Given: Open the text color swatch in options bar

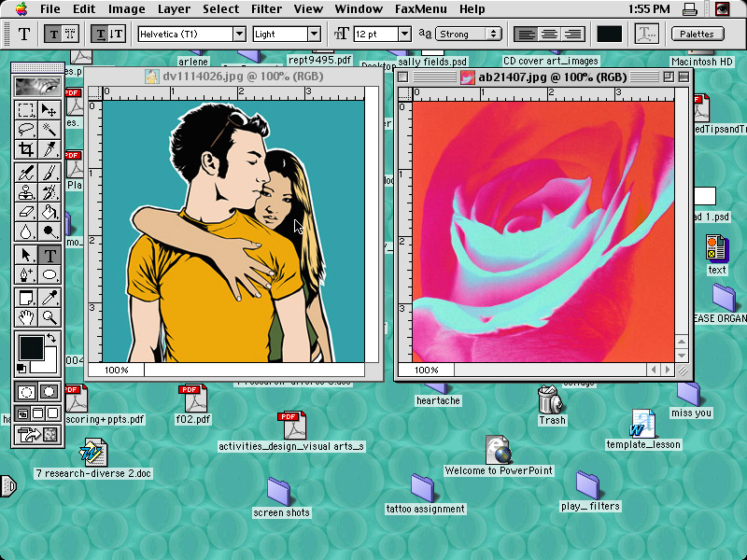Looking at the screenshot, I should pyautogui.click(x=610, y=35).
